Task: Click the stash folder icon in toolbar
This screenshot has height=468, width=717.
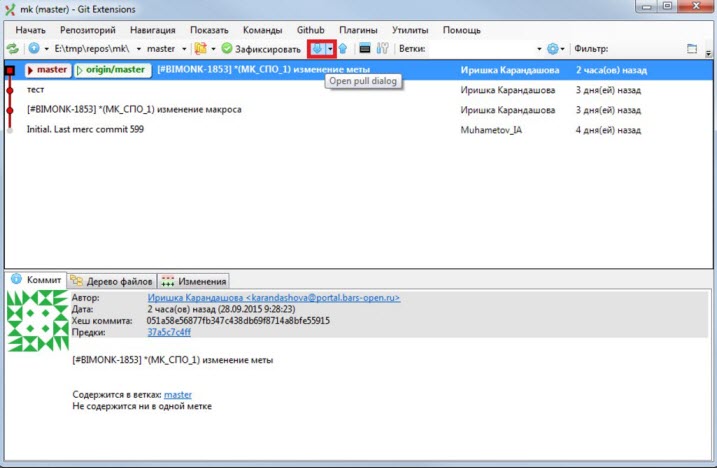Action: point(200,48)
